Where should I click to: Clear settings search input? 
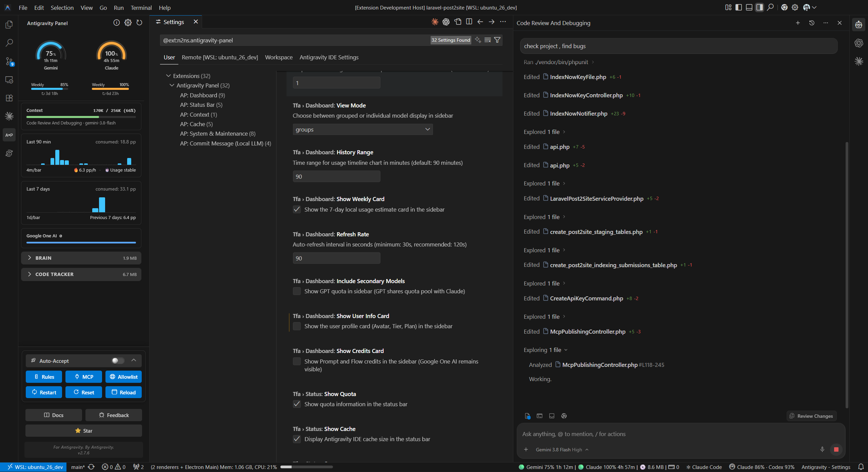coord(488,40)
